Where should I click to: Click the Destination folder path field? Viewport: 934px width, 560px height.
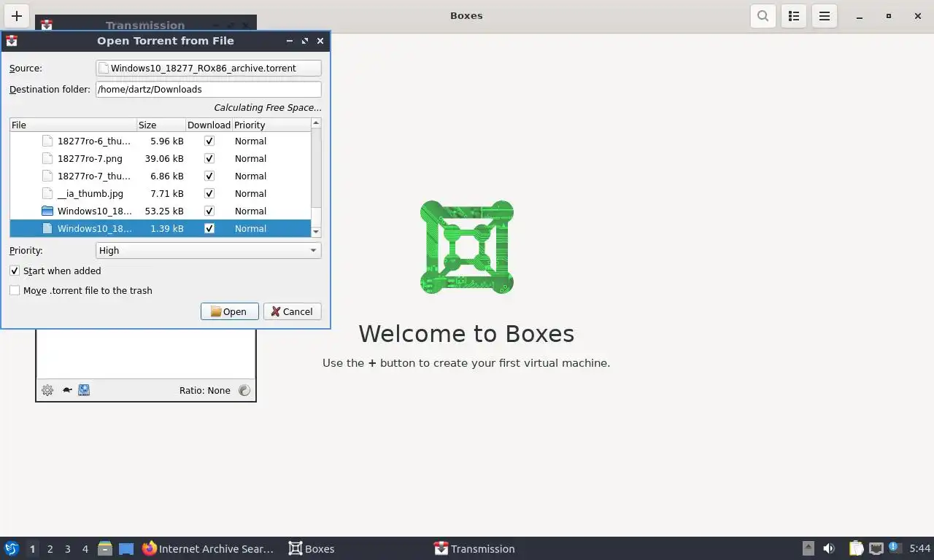(x=209, y=89)
